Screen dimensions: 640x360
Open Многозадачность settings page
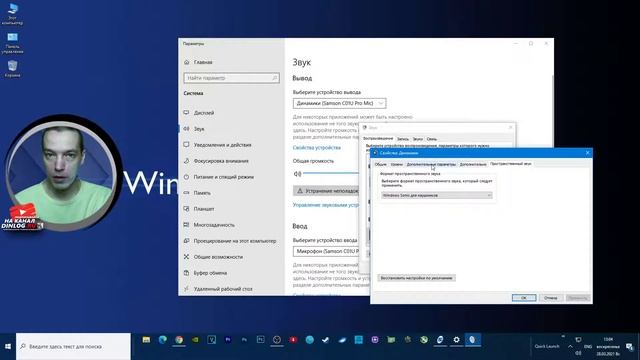[214, 224]
